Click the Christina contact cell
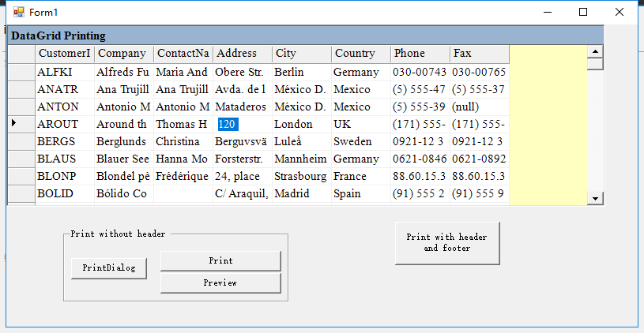Screen dimensions: 644x333 point(183,141)
